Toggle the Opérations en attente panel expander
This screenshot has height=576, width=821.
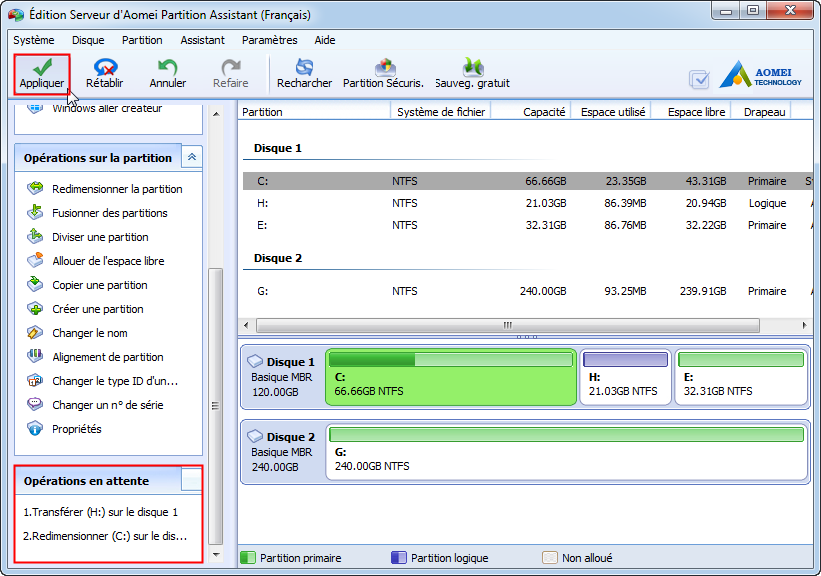(x=191, y=481)
